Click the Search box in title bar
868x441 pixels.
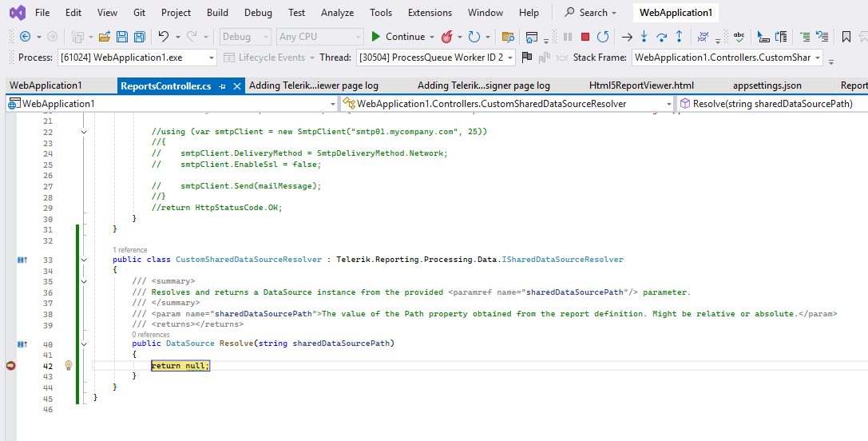[593, 13]
